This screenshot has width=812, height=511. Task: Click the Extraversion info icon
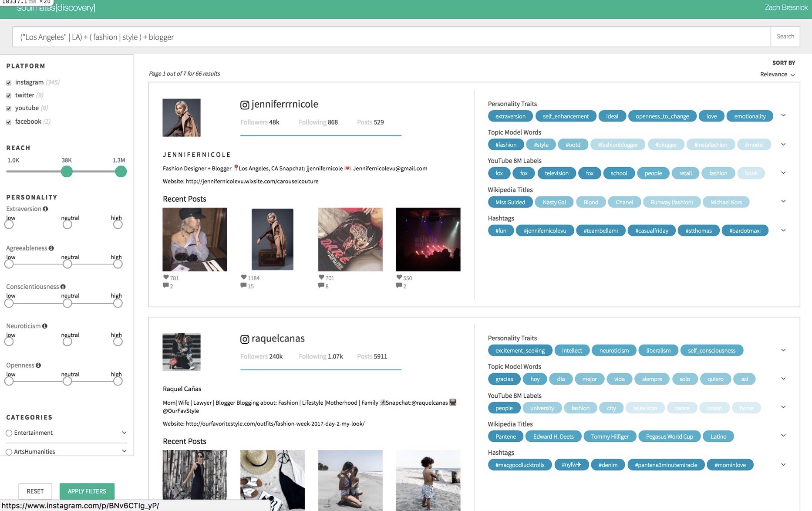pos(45,209)
